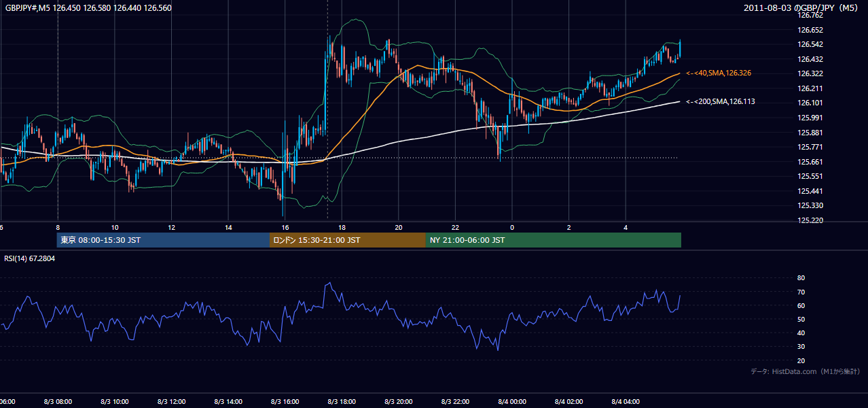
Task: Select the ロンドン 15:30-21:00 JST session bar
Action: pos(348,240)
